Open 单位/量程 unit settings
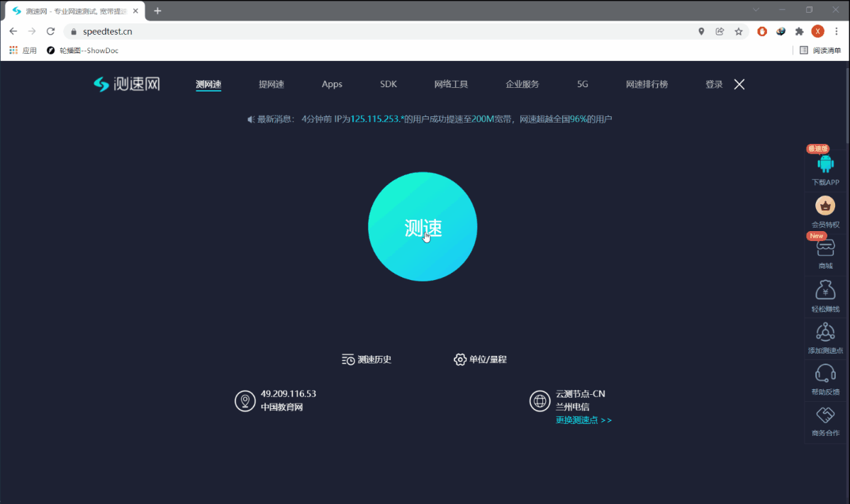This screenshot has height=504, width=850. click(x=480, y=359)
